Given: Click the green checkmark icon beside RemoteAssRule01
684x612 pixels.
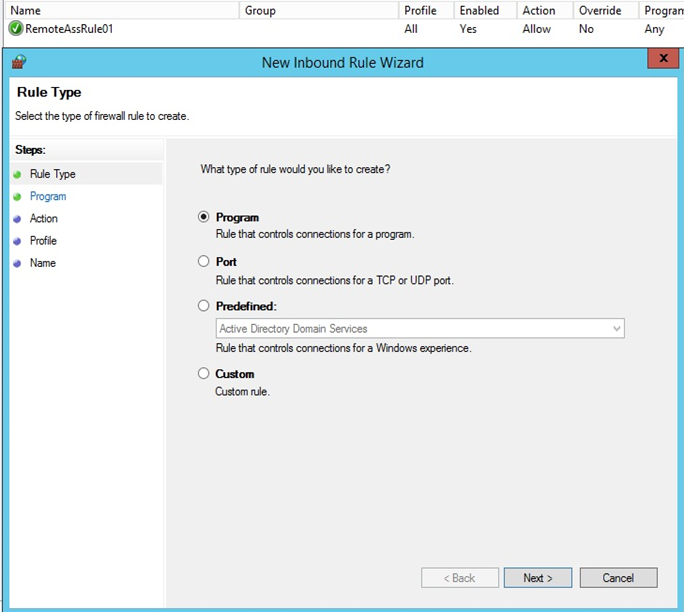Looking at the screenshot, I should click(x=15, y=29).
